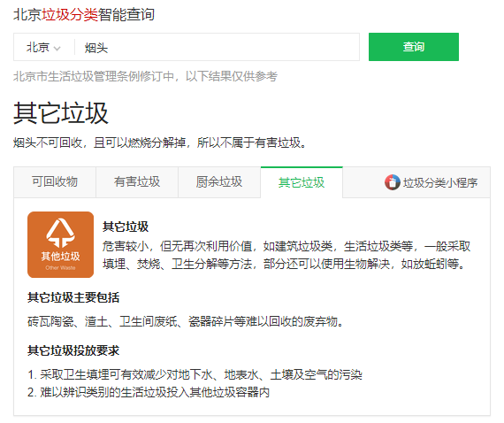This screenshot has width=504, height=423.
Task: Click the orange 其他垃圾 Other Waste image
Action: (60, 244)
